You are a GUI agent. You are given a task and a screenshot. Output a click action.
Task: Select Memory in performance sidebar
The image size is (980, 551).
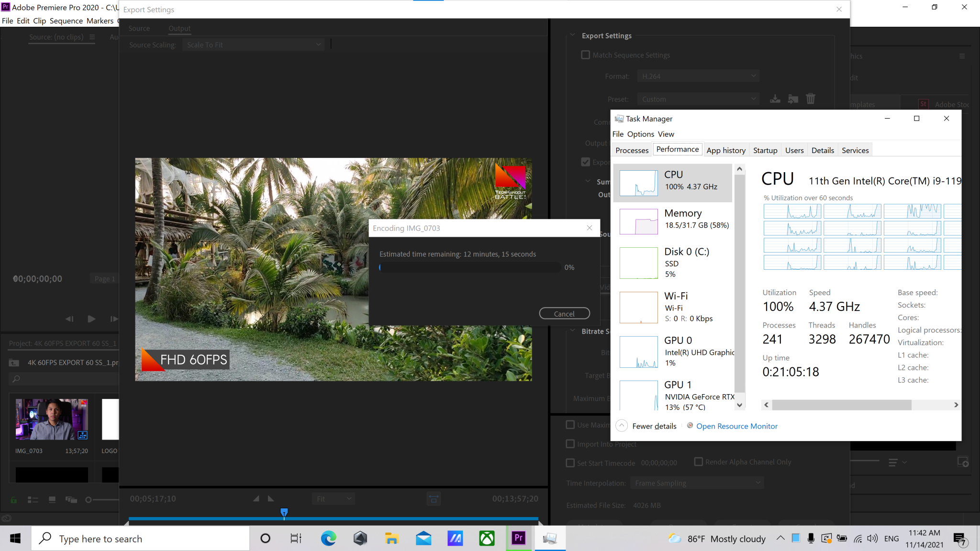coord(673,221)
